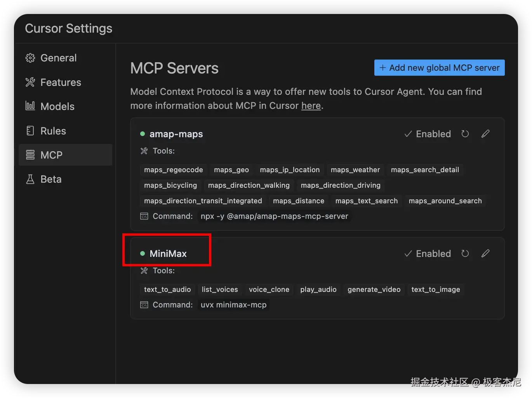Open the Rules settings section
The image size is (532, 398).
pos(65,131)
